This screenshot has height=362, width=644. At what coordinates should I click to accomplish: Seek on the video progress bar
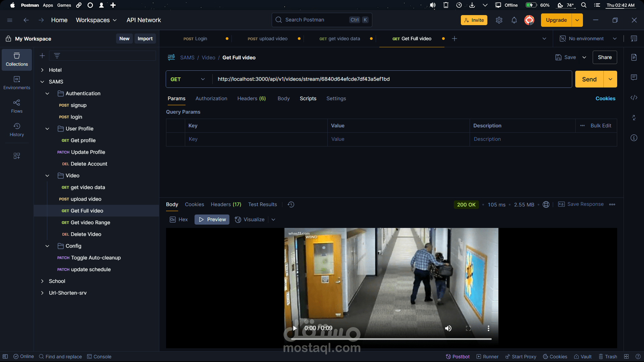pyautogui.click(x=391, y=339)
